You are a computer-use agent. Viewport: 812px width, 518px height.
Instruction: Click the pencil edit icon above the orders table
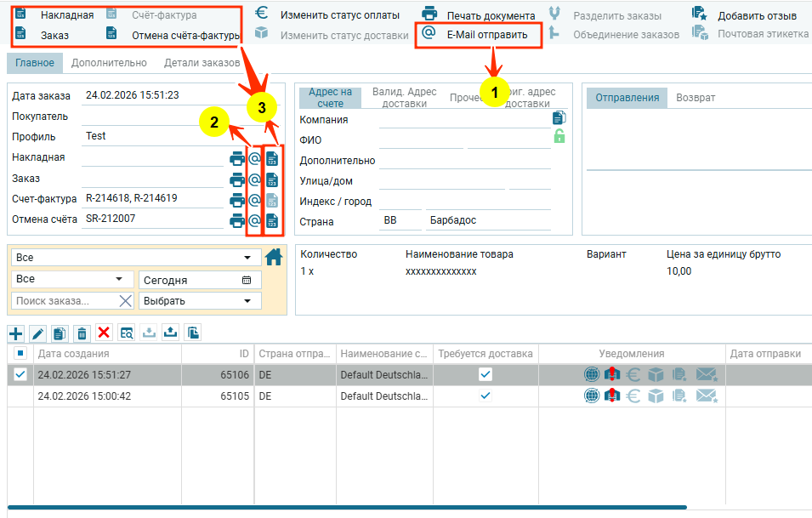37,333
